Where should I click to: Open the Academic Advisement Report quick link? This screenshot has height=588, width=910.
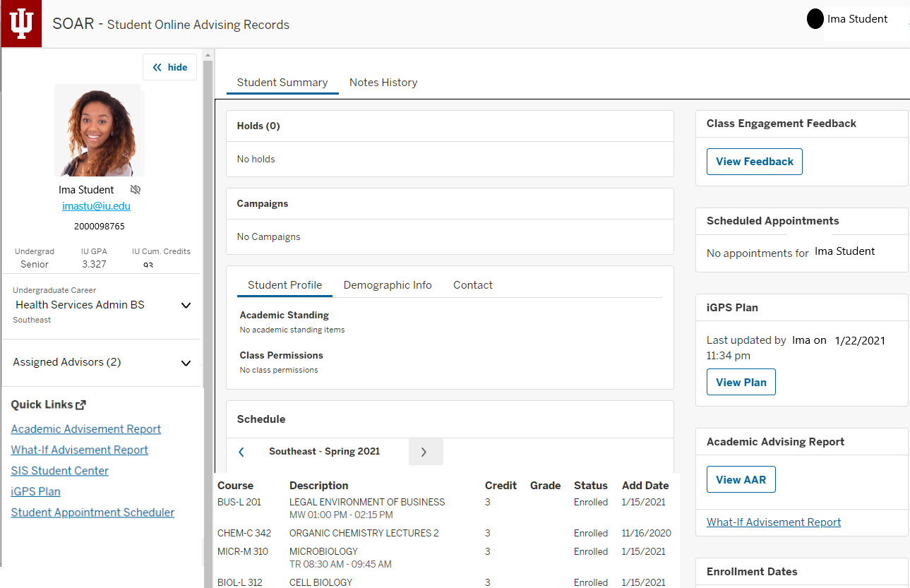click(86, 429)
